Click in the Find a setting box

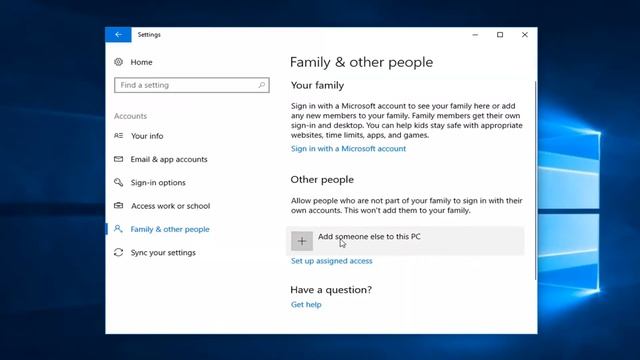coord(192,85)
